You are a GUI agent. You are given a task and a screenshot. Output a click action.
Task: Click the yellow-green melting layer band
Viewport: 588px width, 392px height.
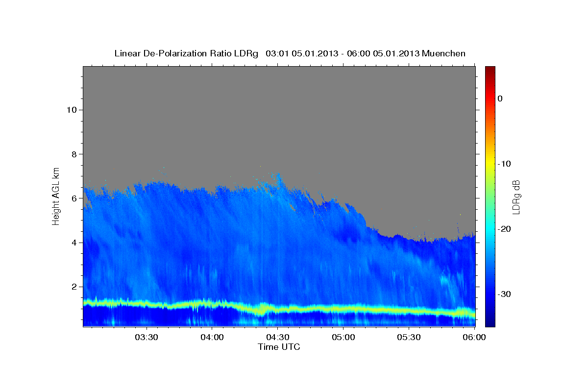[x=279, y=309]
